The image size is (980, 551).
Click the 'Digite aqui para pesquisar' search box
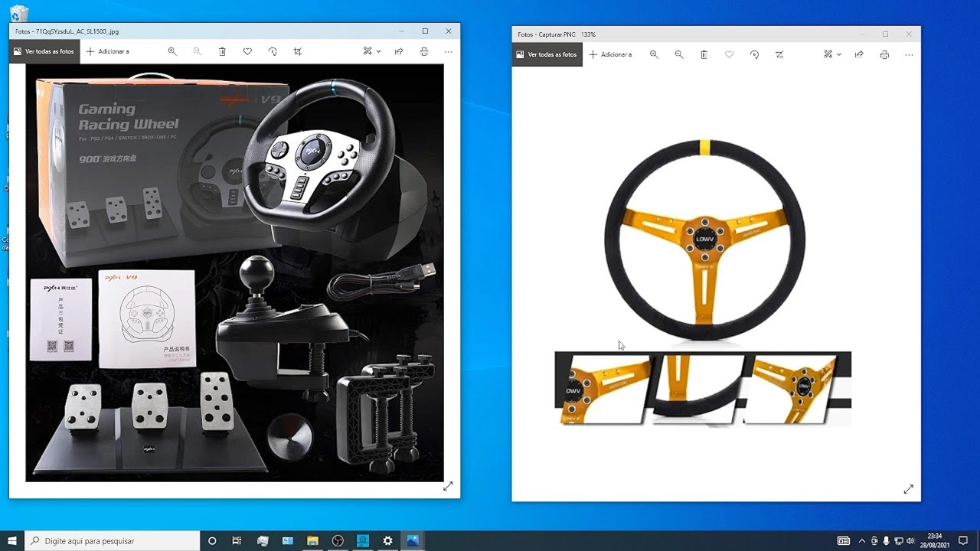point(112,540)
